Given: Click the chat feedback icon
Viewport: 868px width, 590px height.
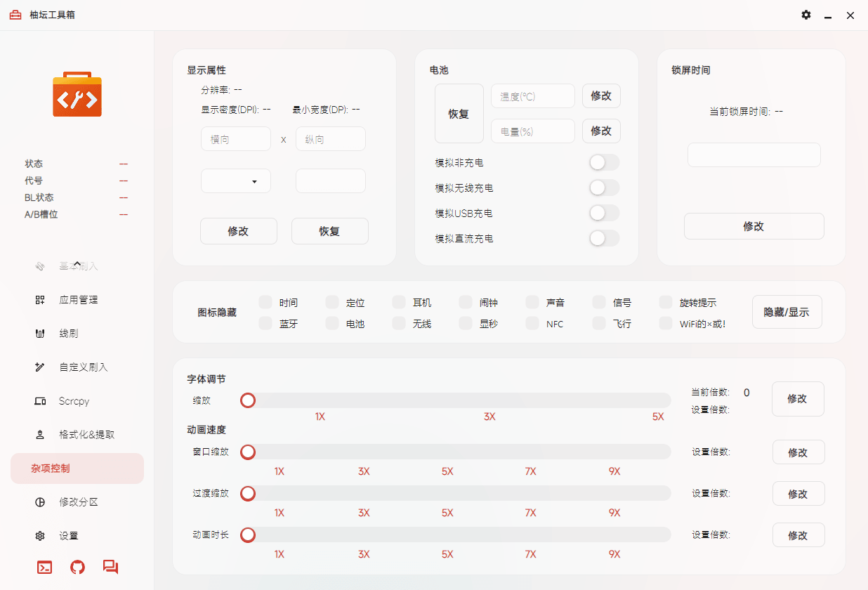Looking at the screenshot, I should (110, 567).
